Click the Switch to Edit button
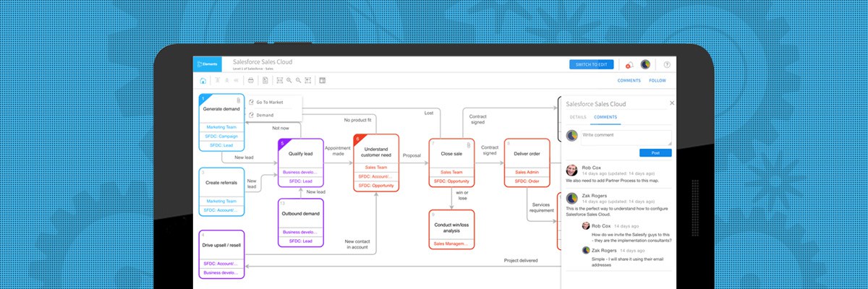The height and width of the screenshot is (289, 868). coord(591,65)
